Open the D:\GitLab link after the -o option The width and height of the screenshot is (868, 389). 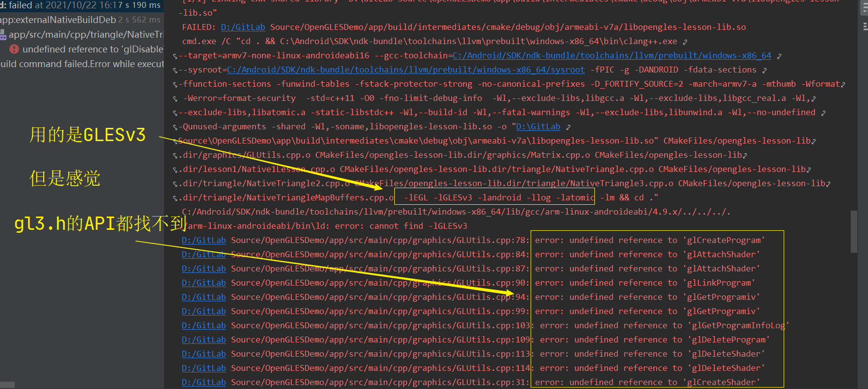[538, 127]
